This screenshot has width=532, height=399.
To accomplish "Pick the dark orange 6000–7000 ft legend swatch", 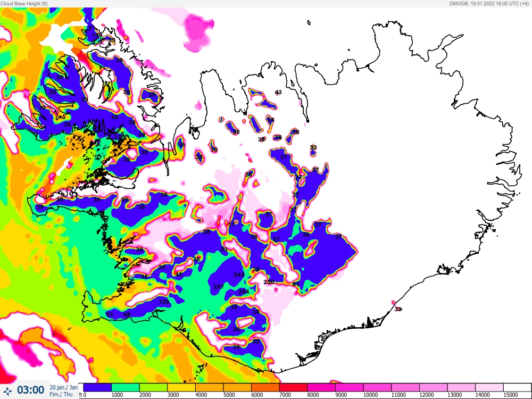I will point(265,387).
